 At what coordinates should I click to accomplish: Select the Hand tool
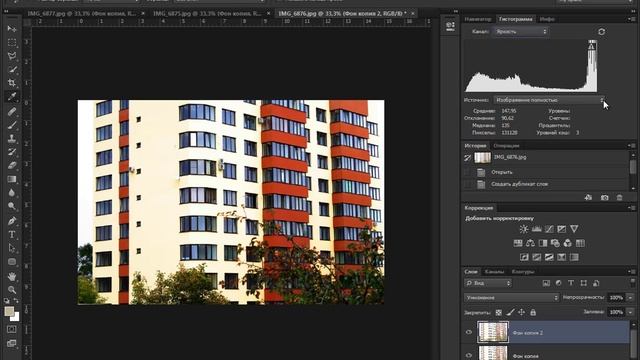(x=12, y=276)
